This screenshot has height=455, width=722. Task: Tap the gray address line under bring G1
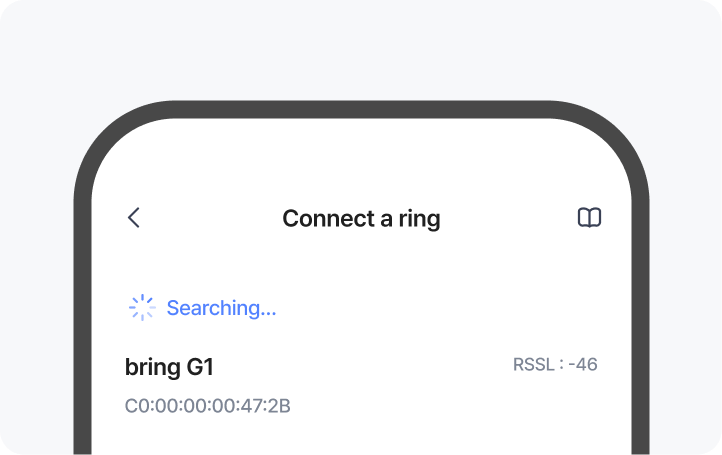[208, 406]
